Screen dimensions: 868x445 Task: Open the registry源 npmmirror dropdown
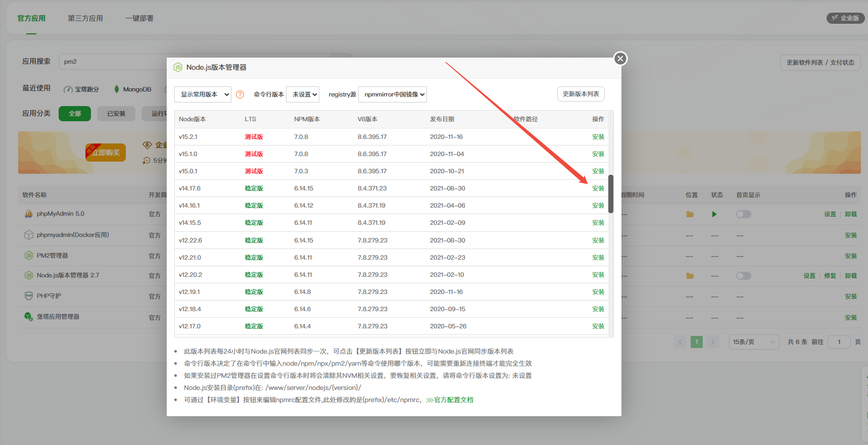(x=393, y=94)
